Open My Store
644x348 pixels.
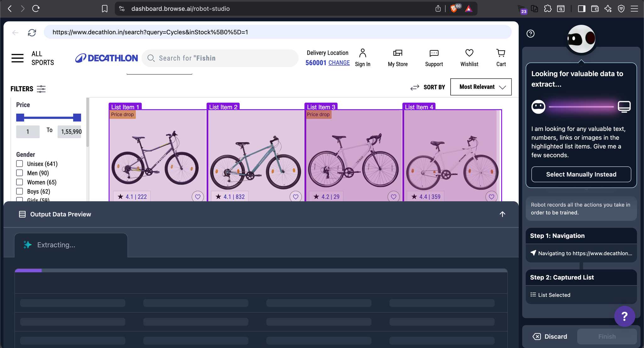[x=397, y=53]
